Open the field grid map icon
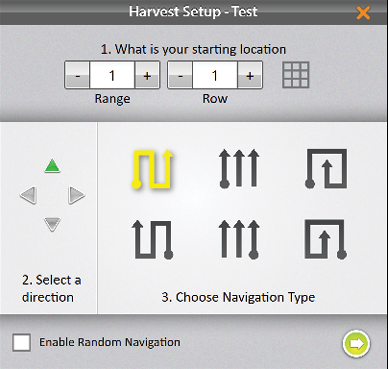Screen dimensions: 388x369 click(x=296, y=75)
